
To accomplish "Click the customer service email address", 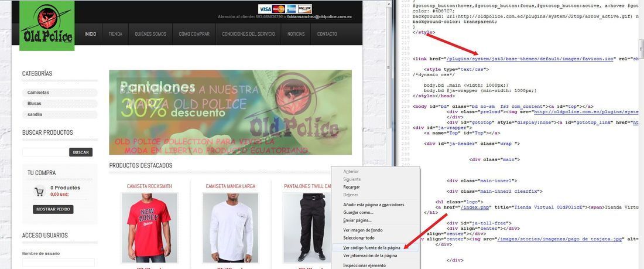I will pos(320,17).
